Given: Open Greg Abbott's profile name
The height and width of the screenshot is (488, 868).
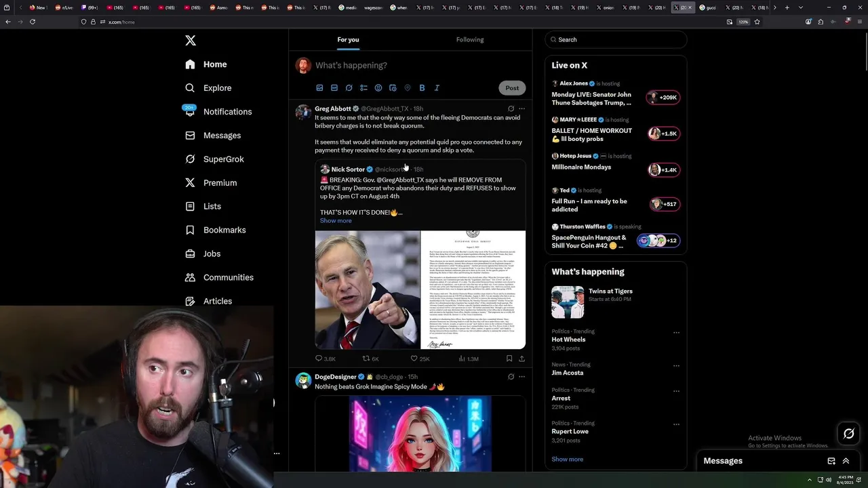Looking at the screenshot, I should [332, 108].
